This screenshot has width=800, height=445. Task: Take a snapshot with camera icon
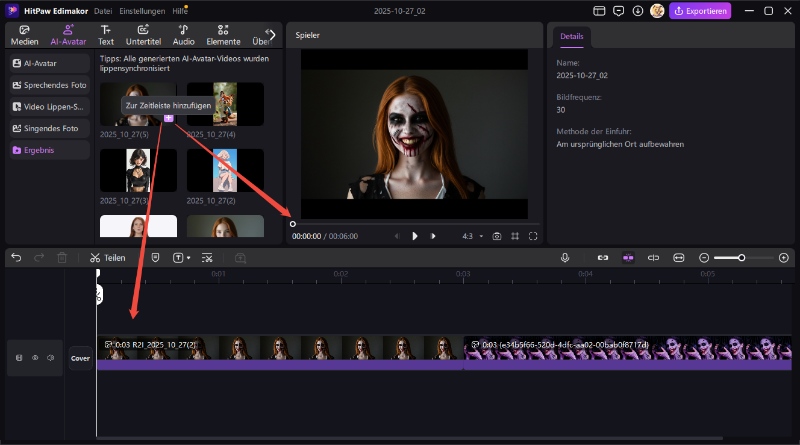click(496, 236)
